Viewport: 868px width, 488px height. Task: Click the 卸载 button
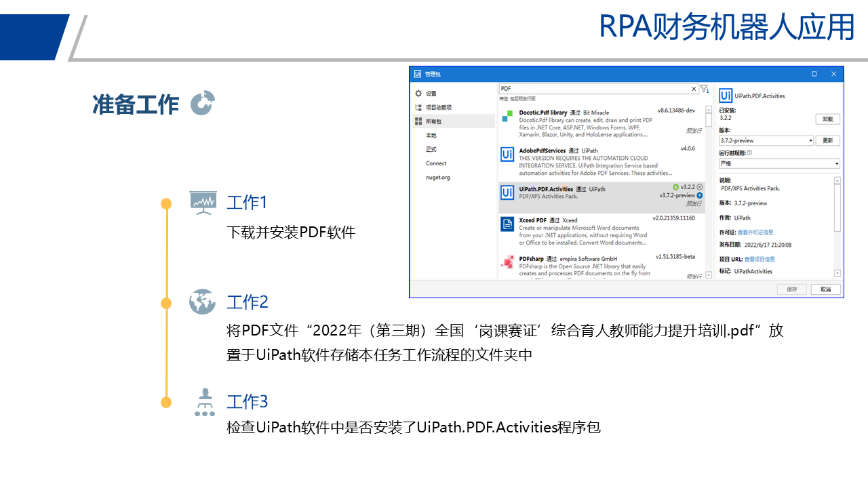tap(827, 119)
